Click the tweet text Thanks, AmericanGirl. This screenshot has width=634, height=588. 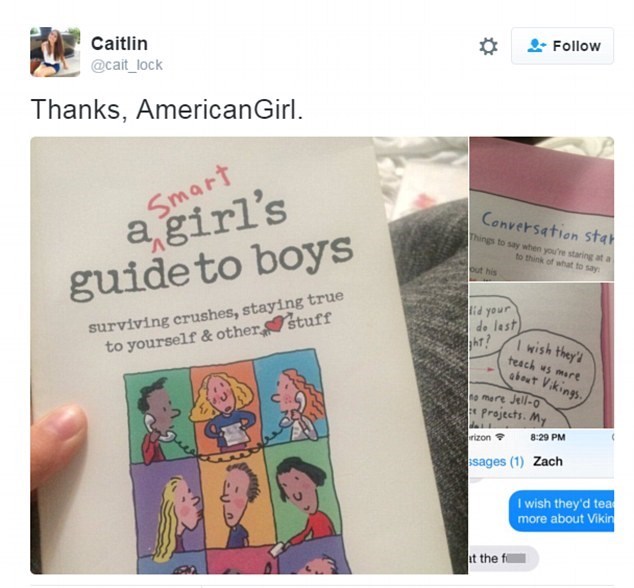click(x=167, y=109)
